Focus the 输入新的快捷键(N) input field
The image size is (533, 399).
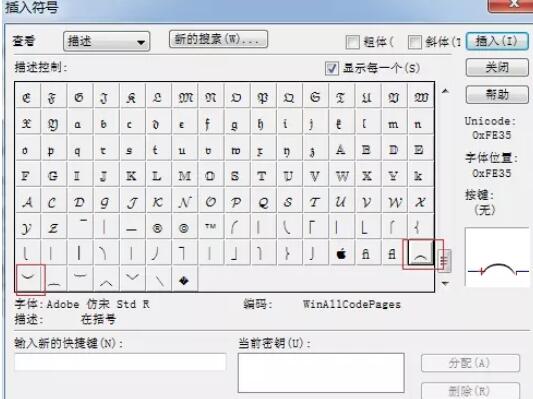[x=120, y=362]
